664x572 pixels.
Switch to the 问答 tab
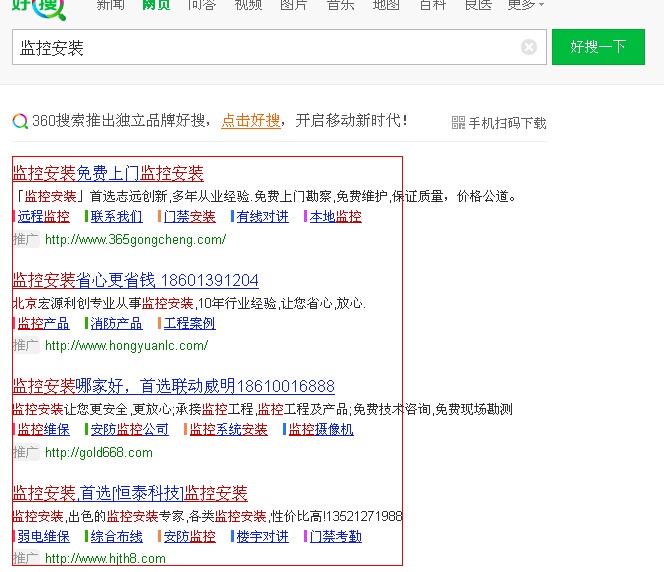202,5
